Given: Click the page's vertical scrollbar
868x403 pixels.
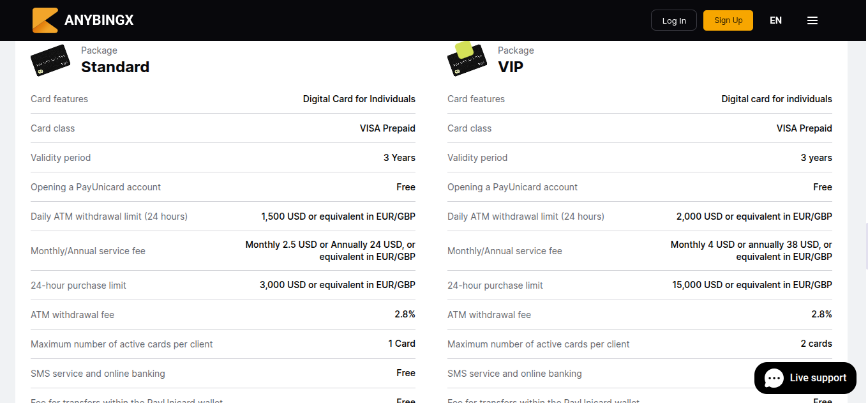Looking at the screenshot, I should pos(865,243).
